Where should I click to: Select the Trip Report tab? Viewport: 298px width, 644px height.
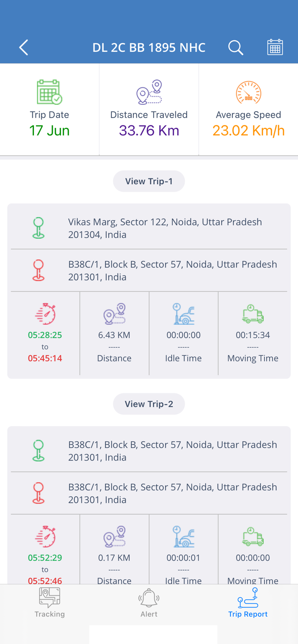[x=248, y=603]
